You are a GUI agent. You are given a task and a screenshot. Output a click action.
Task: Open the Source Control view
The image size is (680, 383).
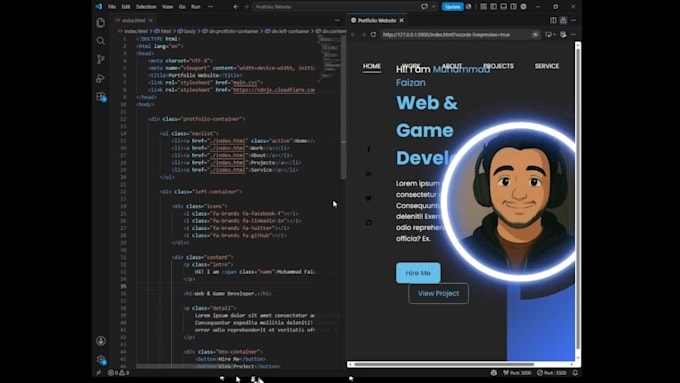point(101,59)
